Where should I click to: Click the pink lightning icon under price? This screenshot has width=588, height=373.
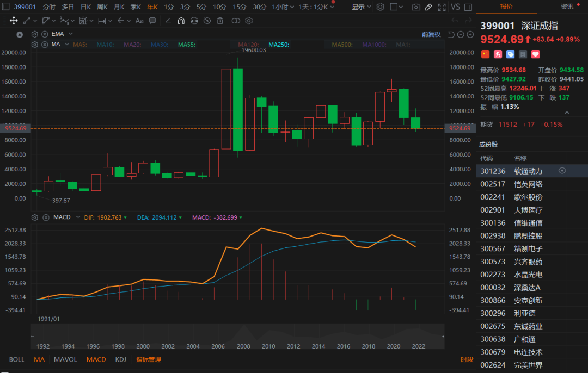click(498, 54)
